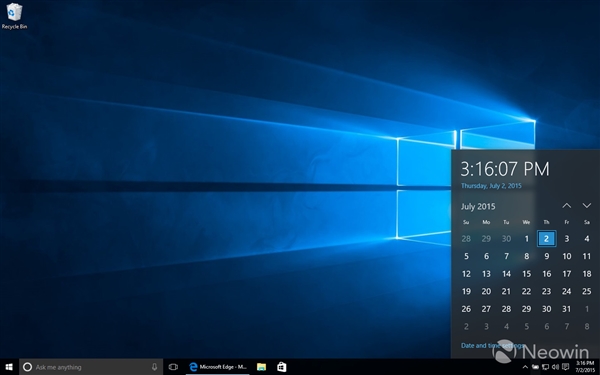This screenshot has width=600, height=375.
Task: Click the Cortana circle icon
Action: click(27, 367)
